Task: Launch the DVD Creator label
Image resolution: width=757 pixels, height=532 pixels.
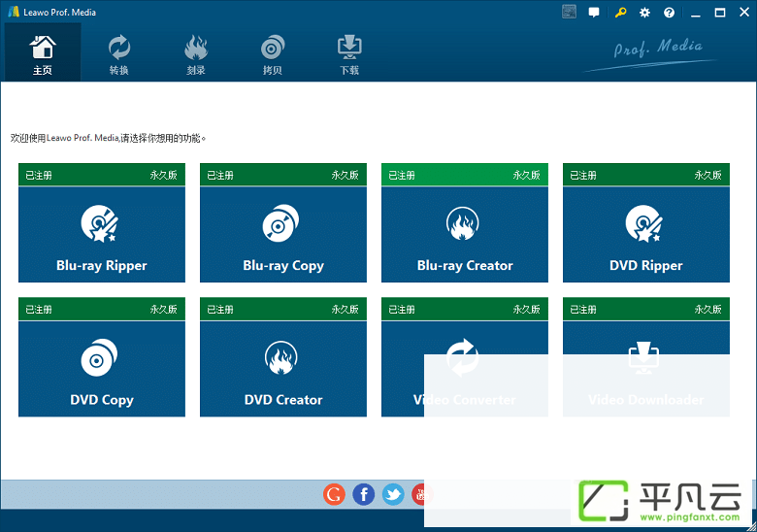Action: coord(283,400)
